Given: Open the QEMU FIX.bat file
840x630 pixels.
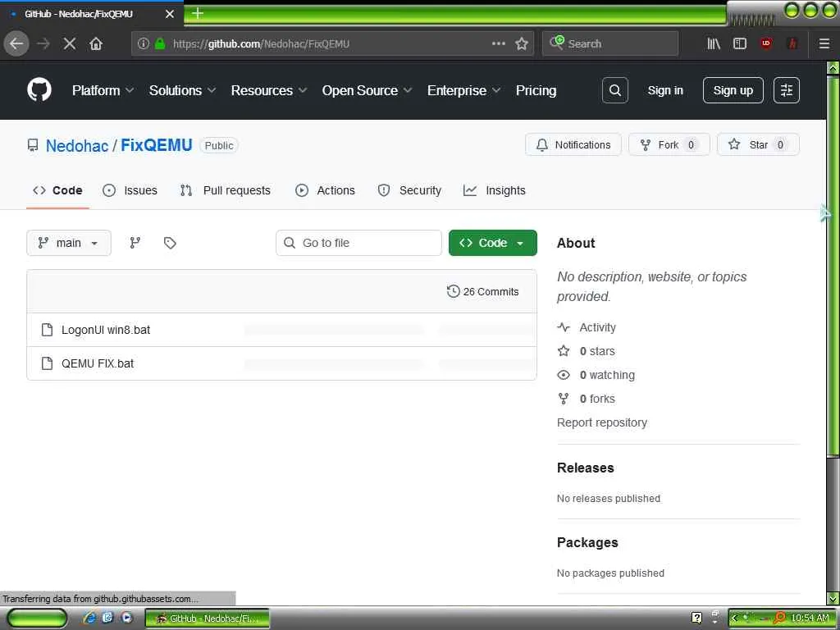Looking at the screenshot, I should click(98, 363).
